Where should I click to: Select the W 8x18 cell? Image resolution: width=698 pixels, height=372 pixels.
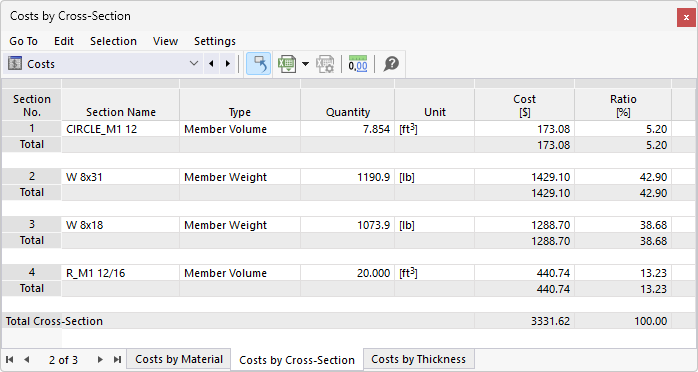(121, 225)
